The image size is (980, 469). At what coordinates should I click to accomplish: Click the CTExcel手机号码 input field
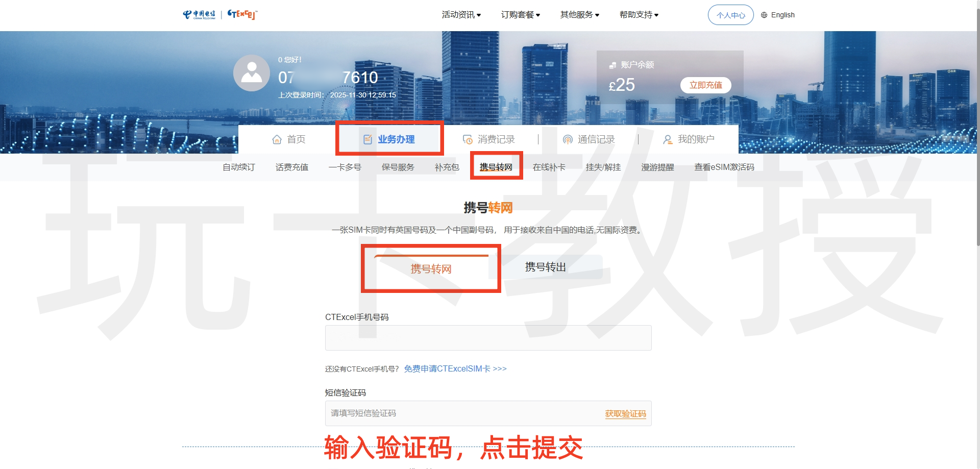pyautogui.click(x=487, y=337)
